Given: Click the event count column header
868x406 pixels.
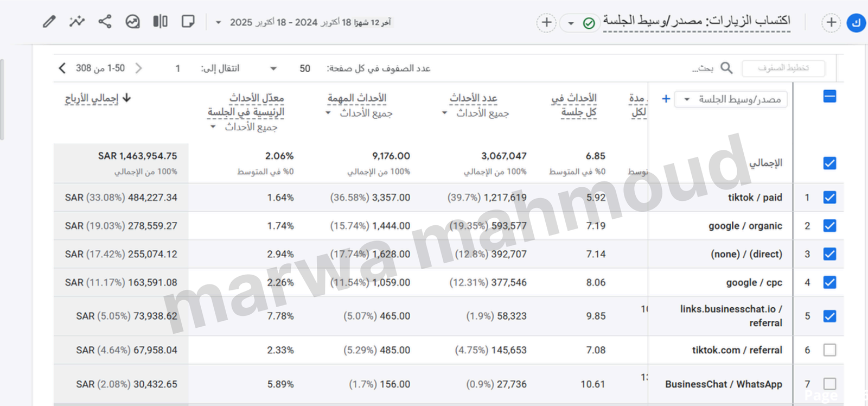Looking at the screenshot, I should 473,98.
